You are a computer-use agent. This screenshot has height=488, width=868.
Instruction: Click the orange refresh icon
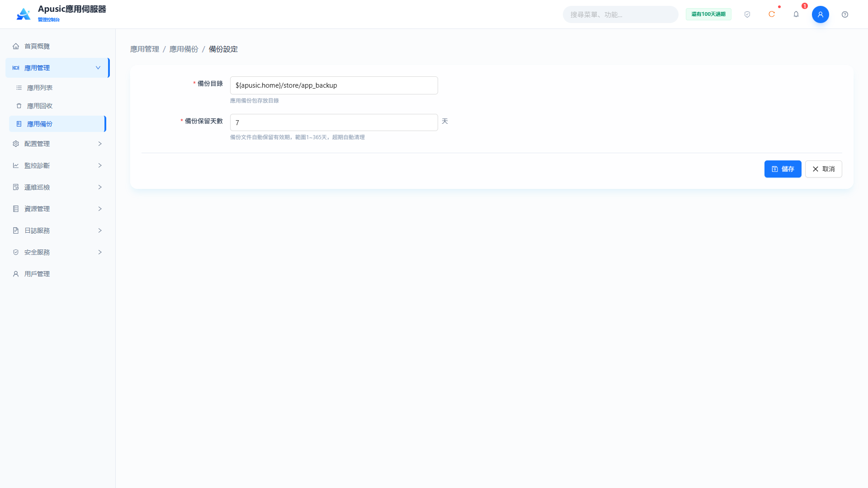click(772, 14)
